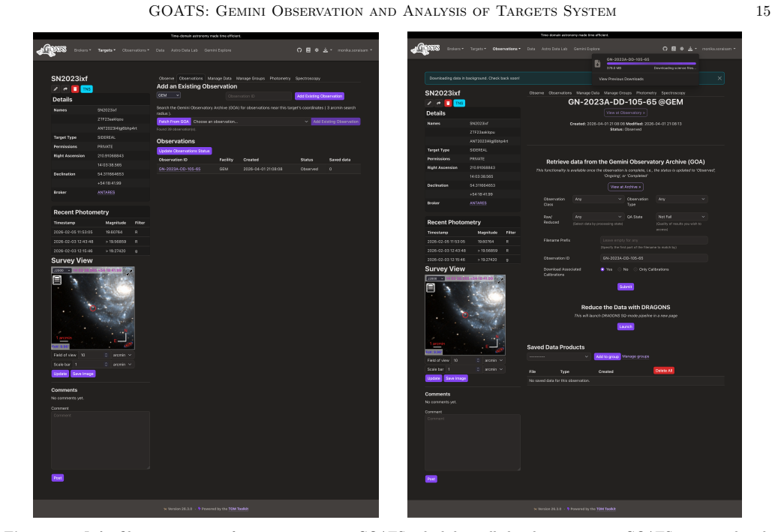Open Observation Type dropdown

(681, 200)
